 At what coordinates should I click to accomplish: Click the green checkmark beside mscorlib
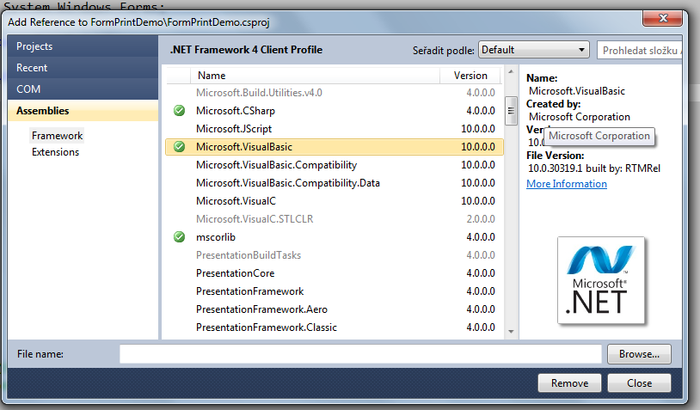[179, 237]
